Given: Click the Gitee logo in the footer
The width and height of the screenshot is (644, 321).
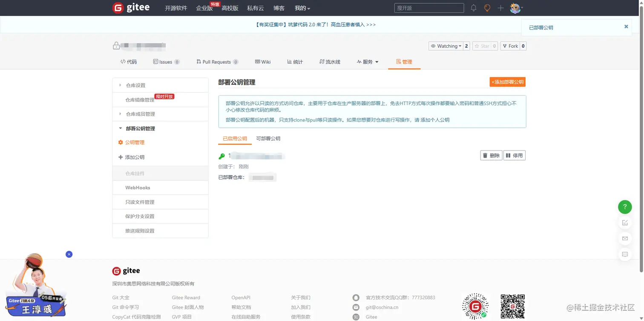Looking at the screenshot, I should click(126, 271).
